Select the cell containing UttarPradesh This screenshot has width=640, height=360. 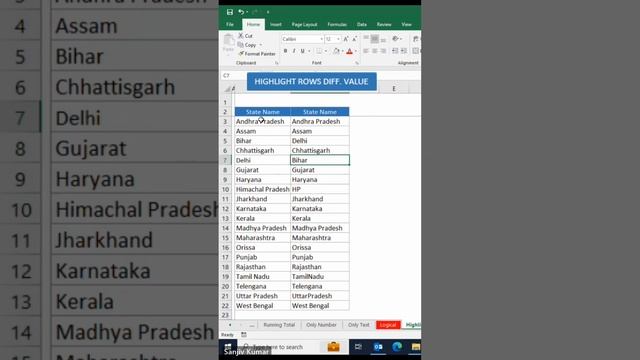tap(320, 296)
